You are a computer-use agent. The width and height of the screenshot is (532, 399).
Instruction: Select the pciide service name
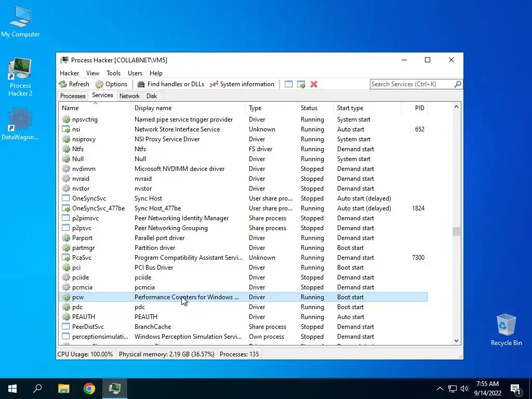81,277
